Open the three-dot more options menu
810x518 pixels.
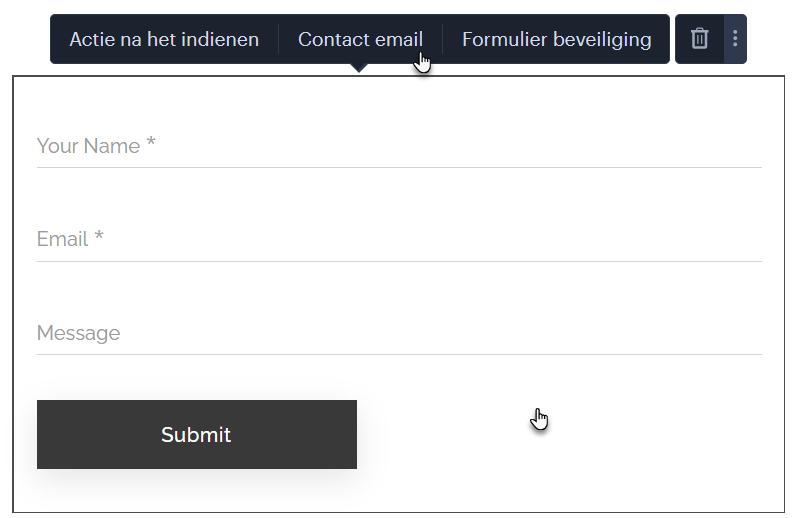(x=735, y=39)
